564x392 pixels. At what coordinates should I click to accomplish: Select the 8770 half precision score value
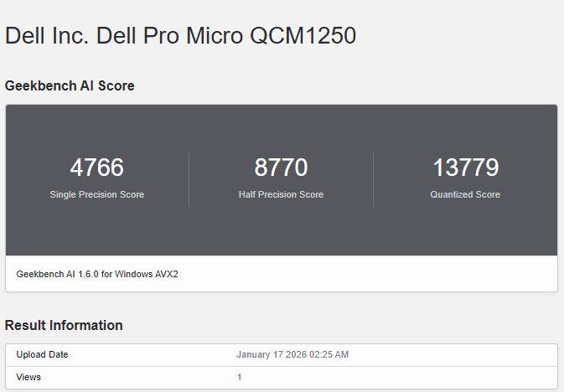click(x=281, y=168)
